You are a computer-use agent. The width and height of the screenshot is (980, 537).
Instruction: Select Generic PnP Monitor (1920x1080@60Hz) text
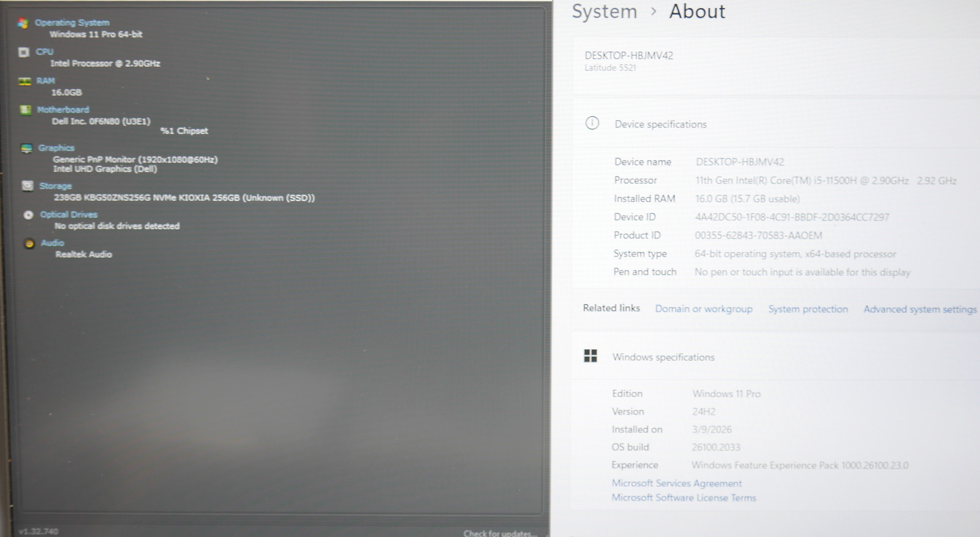tap(135, 159)
